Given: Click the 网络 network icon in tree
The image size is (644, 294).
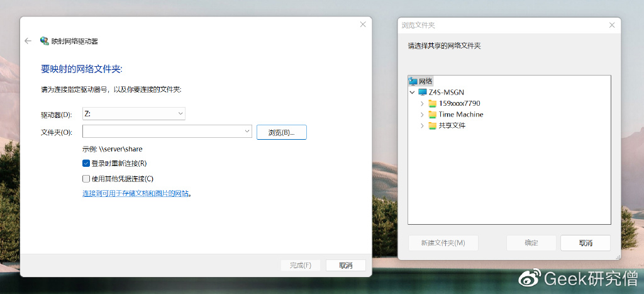Looking at the screenshot, I should tap(413, 81).
